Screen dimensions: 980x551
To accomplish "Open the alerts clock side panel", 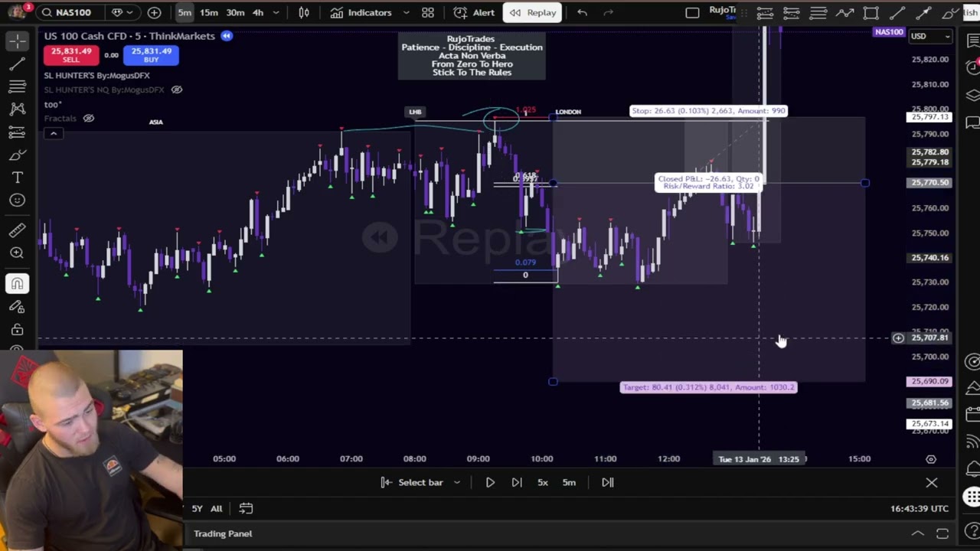I will [x=972, y=67].
